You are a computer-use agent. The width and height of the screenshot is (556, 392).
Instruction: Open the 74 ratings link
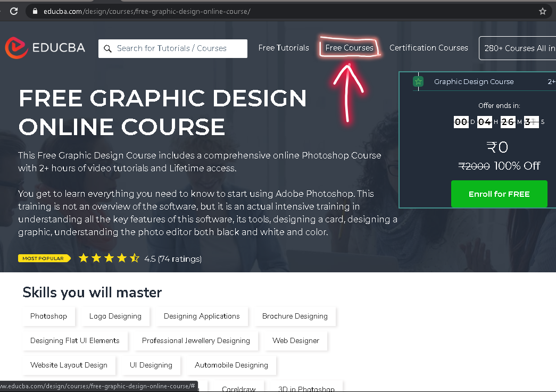click(180, 258)
